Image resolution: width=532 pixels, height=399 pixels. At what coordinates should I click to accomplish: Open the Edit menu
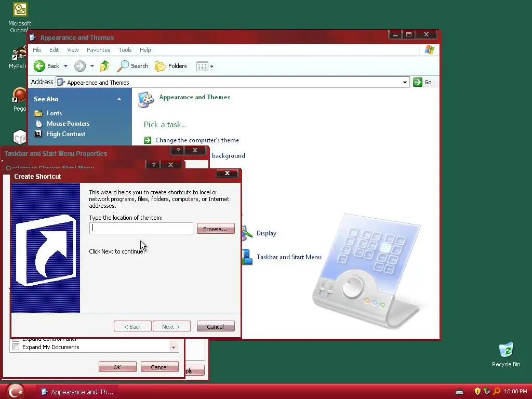coord(54,50)
